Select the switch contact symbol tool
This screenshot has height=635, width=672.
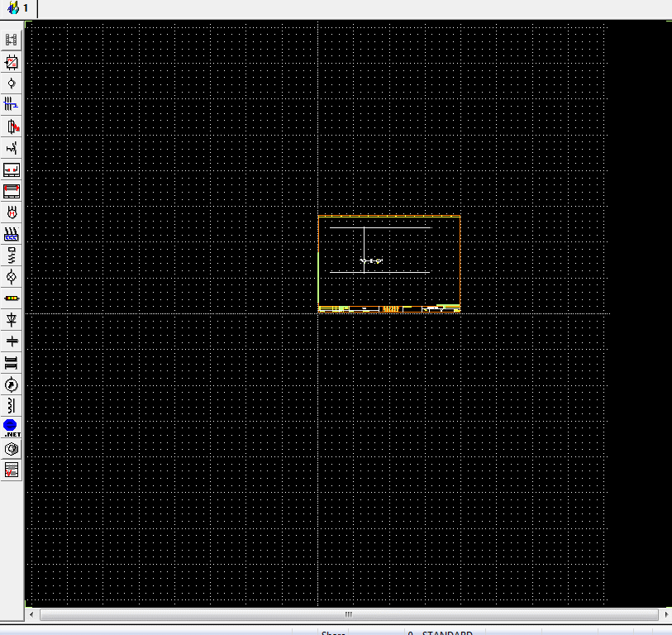tap(11, 148)
